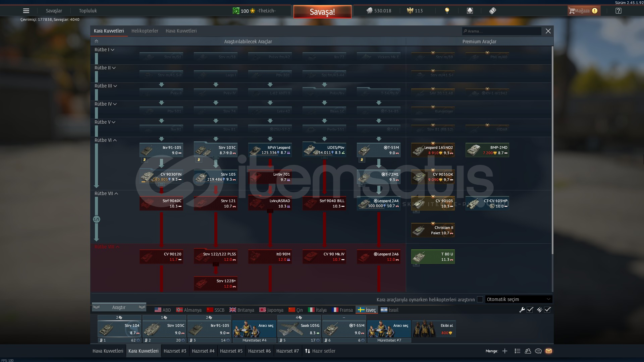Open the orange mail inbox icon

pos(549,351)
